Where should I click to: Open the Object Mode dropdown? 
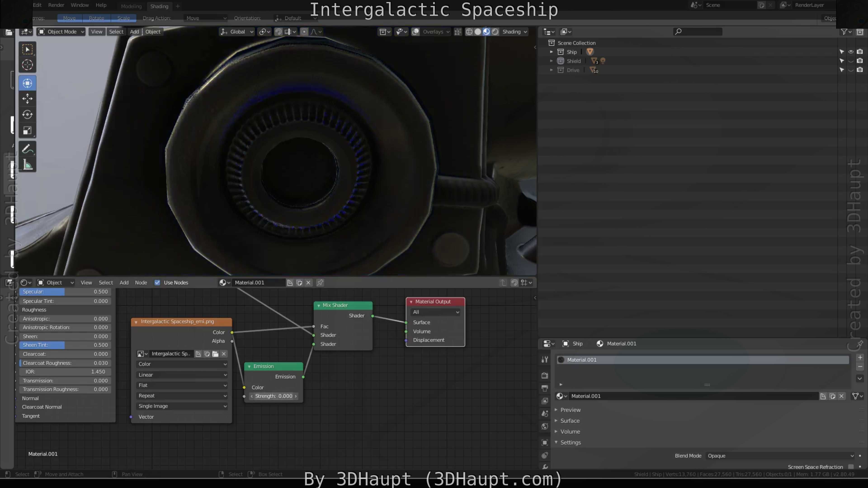point(61,32)
